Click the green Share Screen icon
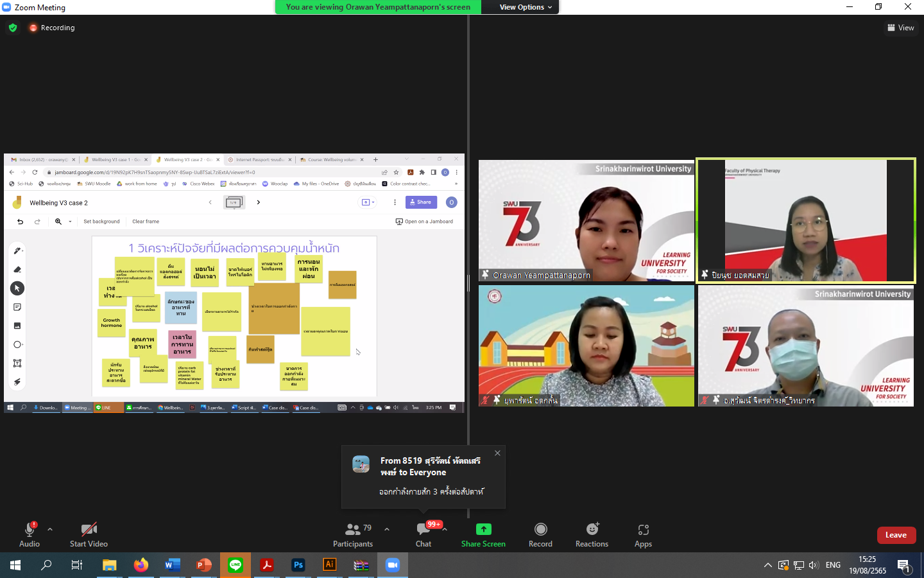 pos(483,529)
